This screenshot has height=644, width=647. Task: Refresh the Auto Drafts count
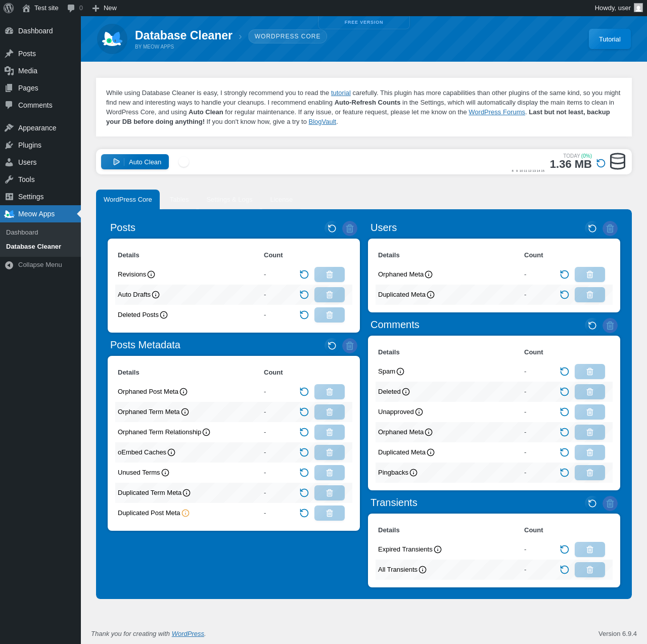304,295
